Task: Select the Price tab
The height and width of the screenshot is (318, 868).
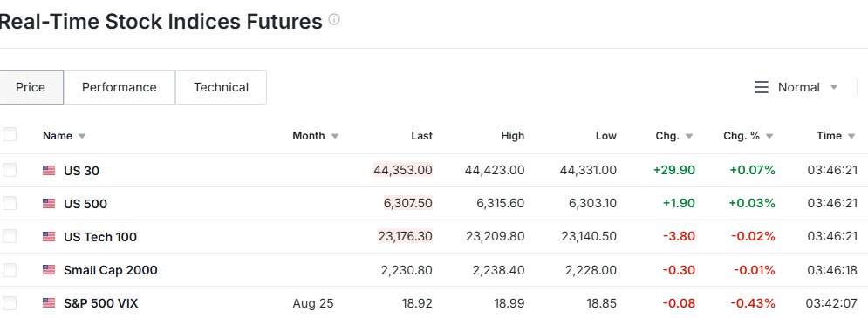Action: [x=31, y=87]
